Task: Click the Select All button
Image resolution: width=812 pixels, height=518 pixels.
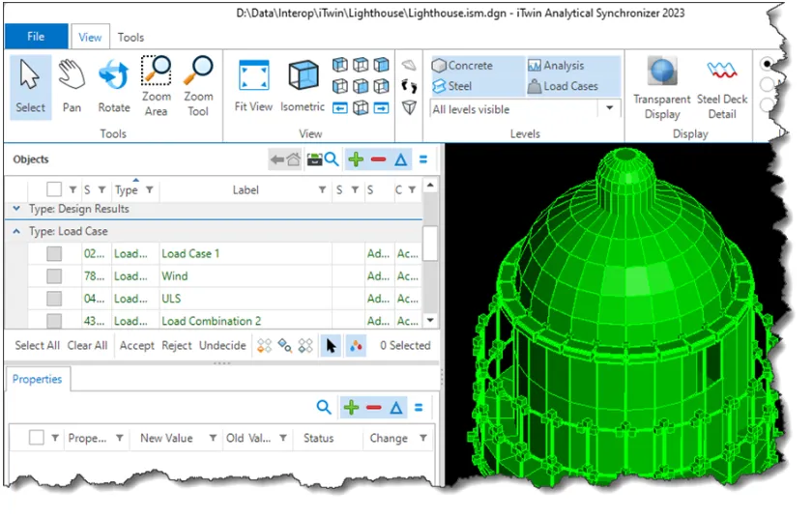Action: pyautogui.click(x=37, y=345)
